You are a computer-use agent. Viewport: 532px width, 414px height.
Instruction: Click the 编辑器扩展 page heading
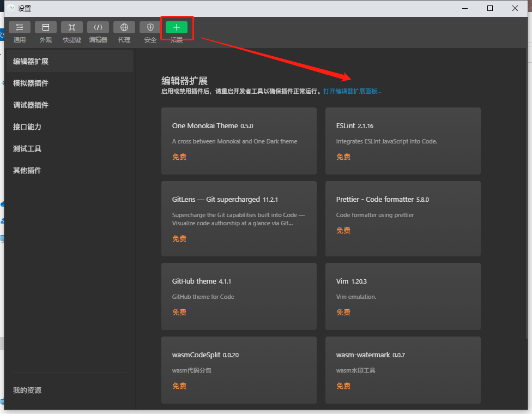click(184, 81)
